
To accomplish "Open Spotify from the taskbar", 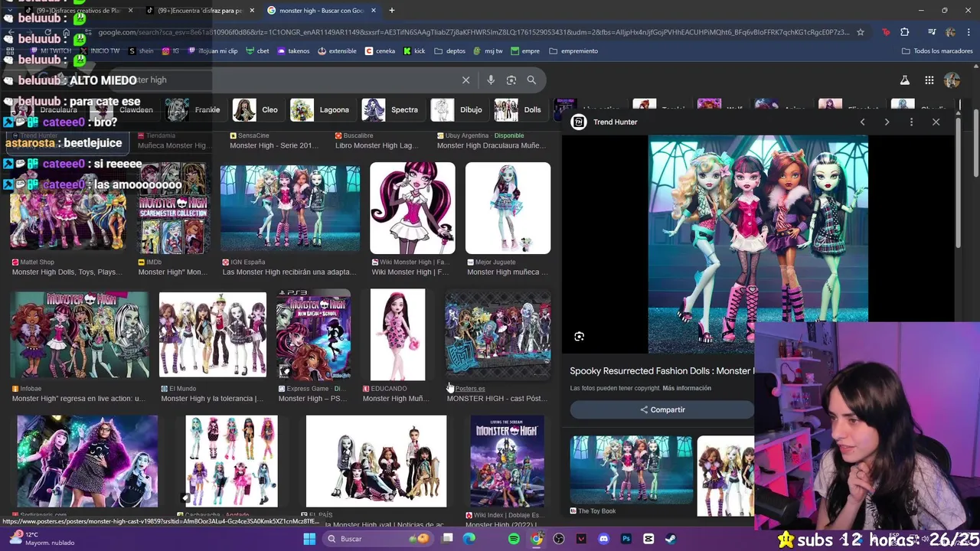I will pos(514,539).
